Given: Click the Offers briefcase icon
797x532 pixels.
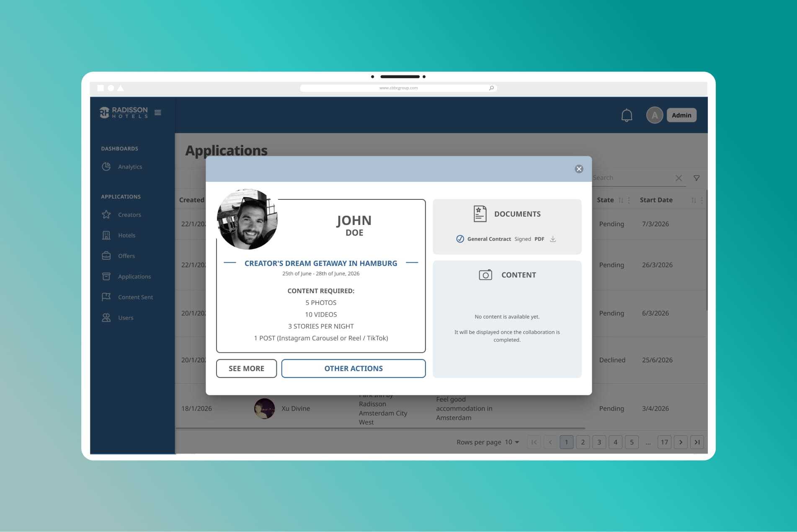Looking at the screenshot, I should click(106, 256).
